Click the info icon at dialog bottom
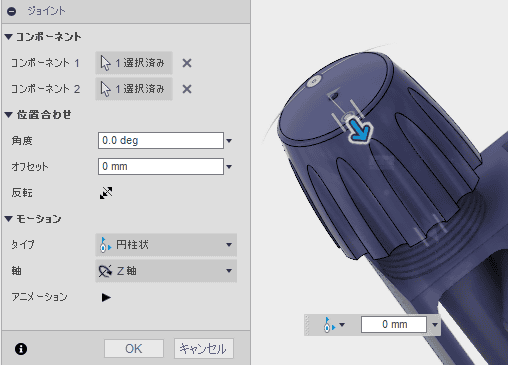Image resolution: width=508 pixels, height=365 pixels. click(x=21, y=349)
